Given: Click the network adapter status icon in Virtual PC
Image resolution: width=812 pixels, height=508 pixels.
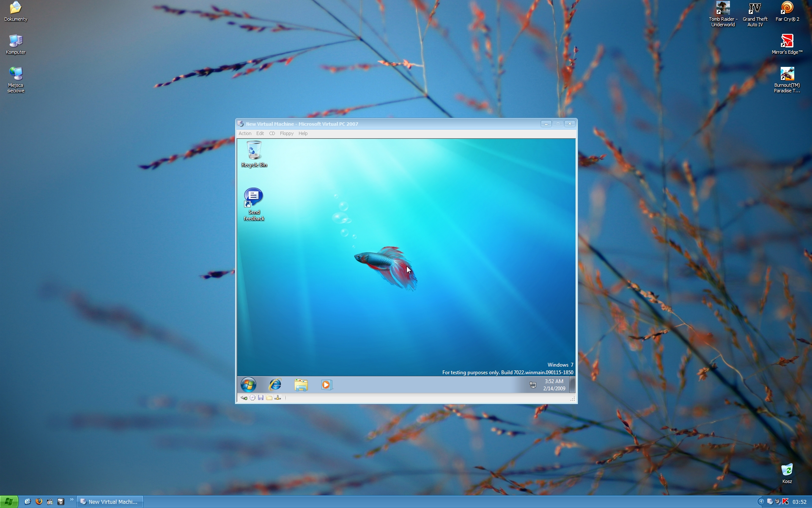Looking at the screenshot, I should point(278,398).
